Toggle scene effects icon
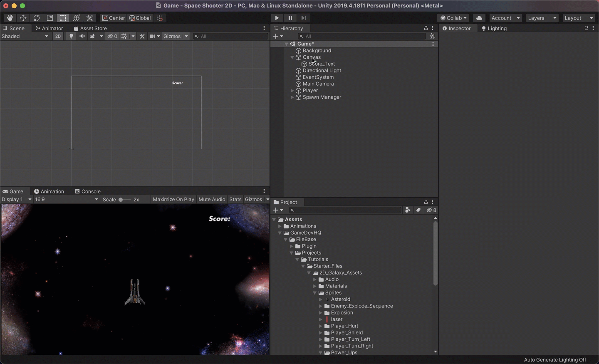Screen dimensions: 599x364 point(92,36)
